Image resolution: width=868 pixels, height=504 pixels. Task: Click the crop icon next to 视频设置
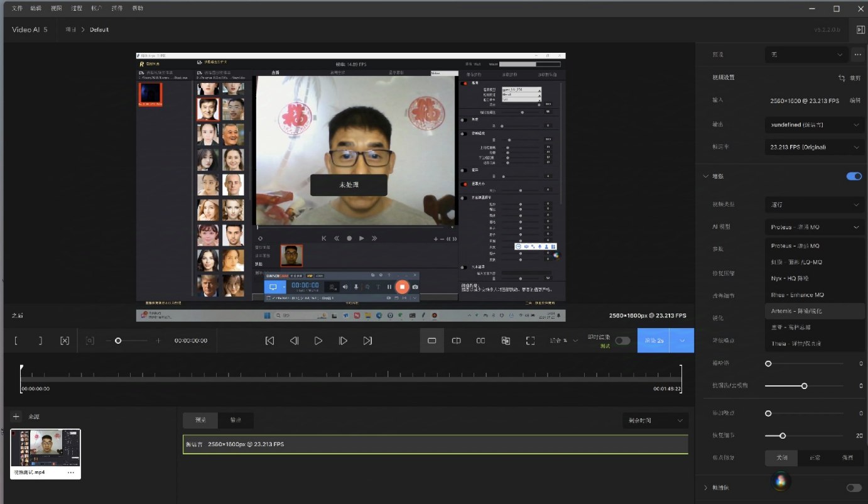842,77
